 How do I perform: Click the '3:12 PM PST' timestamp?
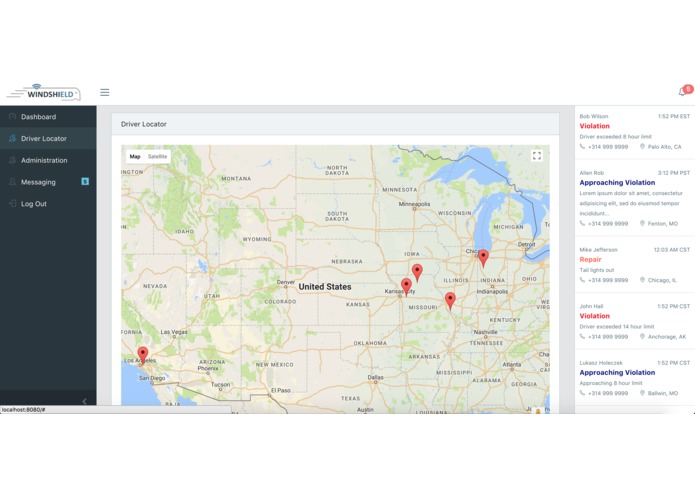[x=674, y=173]
